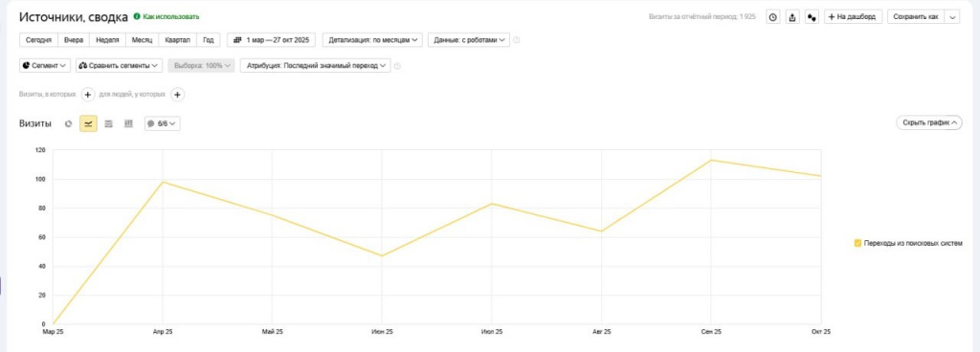Select the stacked area chart view icon
The height and width of the screenshot is (352, 980).
(109, 123)
